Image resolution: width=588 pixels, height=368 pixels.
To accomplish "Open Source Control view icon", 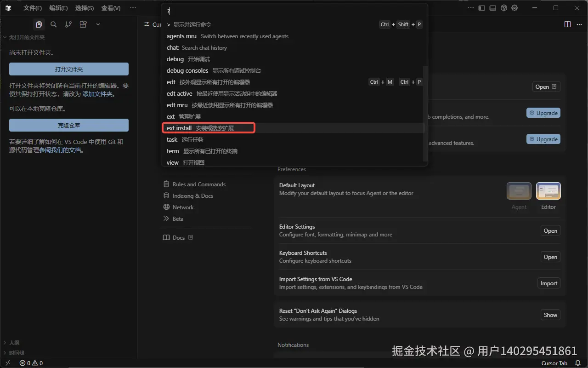I will point(68,24).
